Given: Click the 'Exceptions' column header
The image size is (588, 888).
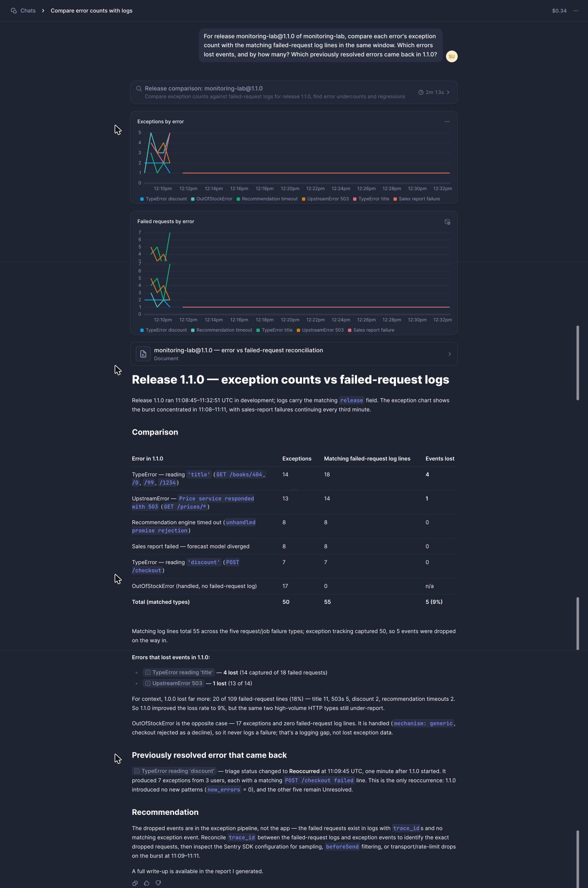Looking at the screenshot, I should click(297, 459).
